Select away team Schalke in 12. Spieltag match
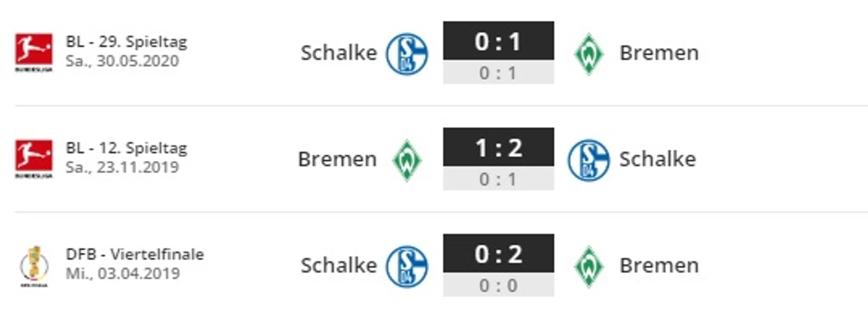 pyautogui.click(x=658, y=159)
